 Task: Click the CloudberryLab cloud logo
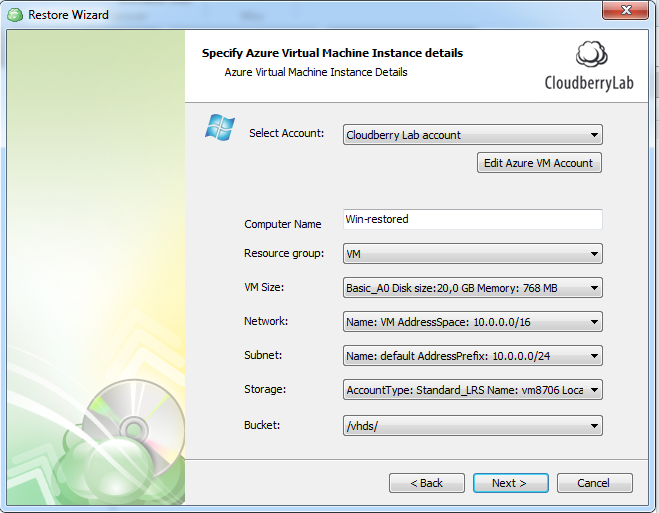click(591, 54)
